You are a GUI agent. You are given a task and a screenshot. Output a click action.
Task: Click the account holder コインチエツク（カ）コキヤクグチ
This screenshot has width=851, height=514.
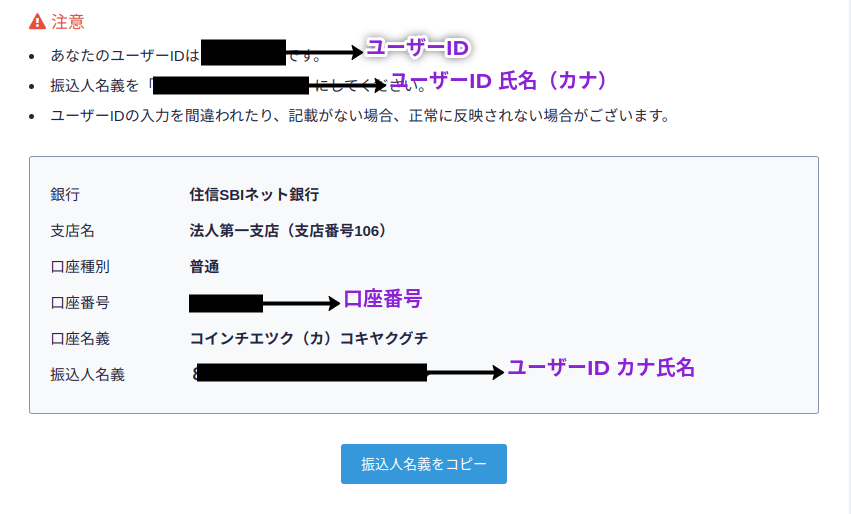308,339
